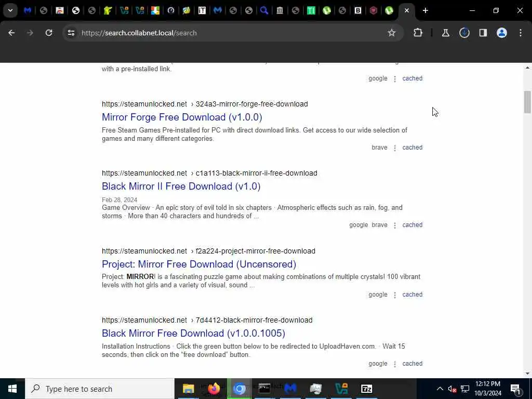Open cached copy of Mirror Forge result
The height and width of the screenshot is (399, 532).
[412, 148]
